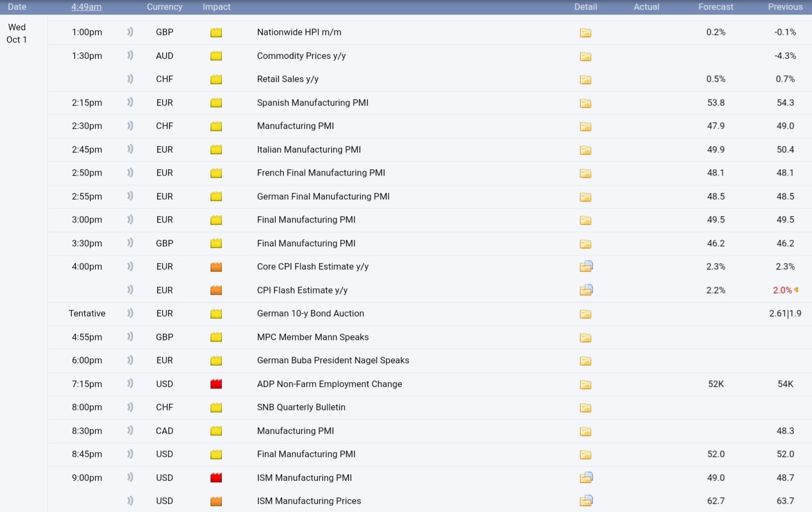Open detail folder for ADP Non-Farm Employment Change

click(x=585, y=384)
